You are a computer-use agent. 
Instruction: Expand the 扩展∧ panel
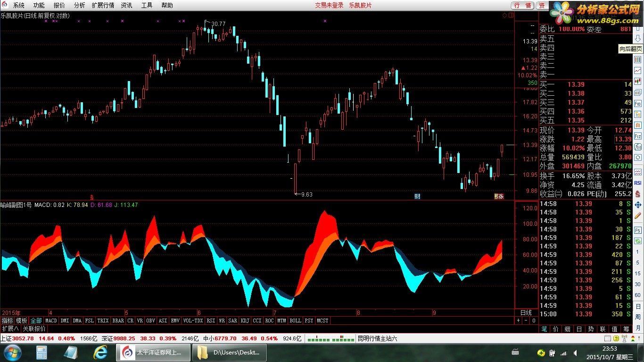tap(10, 329)
